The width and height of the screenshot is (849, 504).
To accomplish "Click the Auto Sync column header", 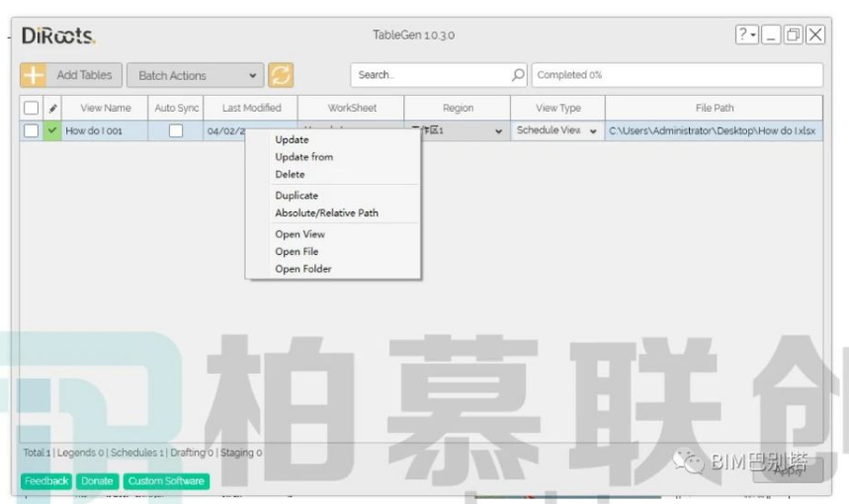I will click(176, 108).
